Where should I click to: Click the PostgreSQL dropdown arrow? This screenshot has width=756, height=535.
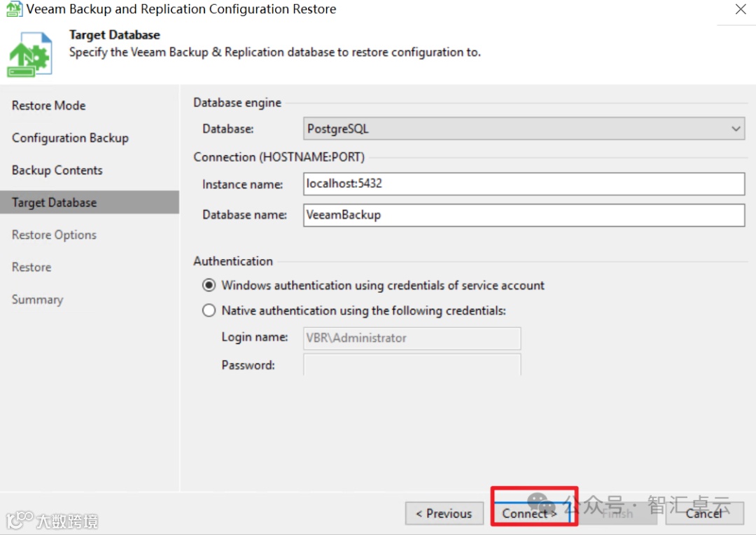[735, 129]
